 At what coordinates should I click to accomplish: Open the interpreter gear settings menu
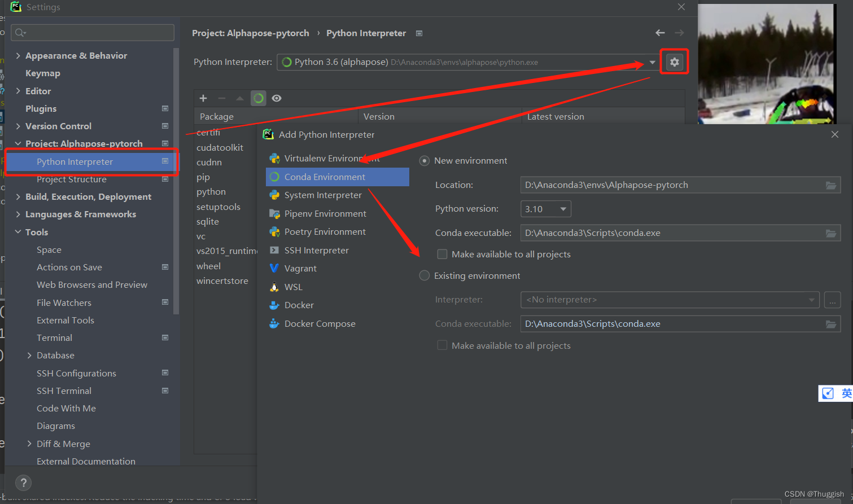pos(675,62)
